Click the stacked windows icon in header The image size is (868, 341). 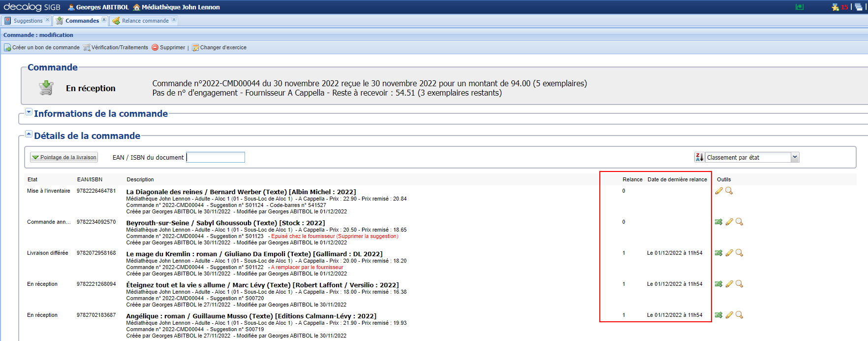point(859,7)
